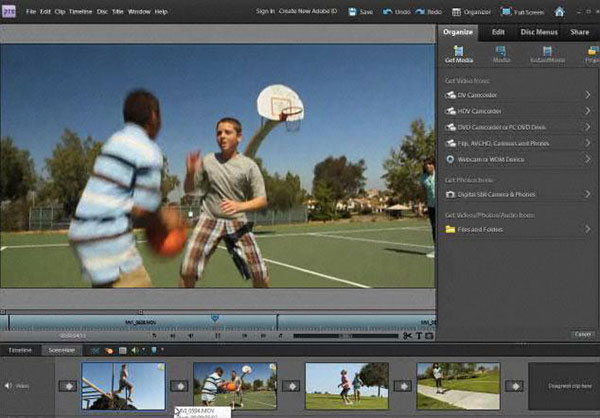Expand the Webcam or WDM Device arrow
The height and width of the screenshot is (418, 600).
pos(587,159)
